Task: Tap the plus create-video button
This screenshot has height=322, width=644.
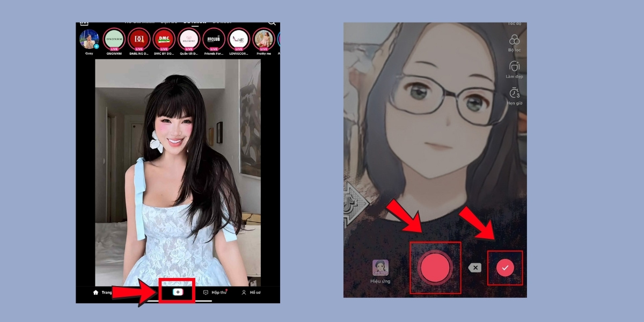Action: pos(178,292)
